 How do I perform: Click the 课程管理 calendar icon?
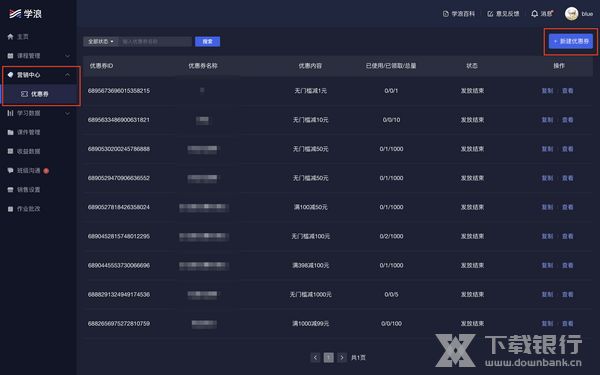tap(10, 56)
